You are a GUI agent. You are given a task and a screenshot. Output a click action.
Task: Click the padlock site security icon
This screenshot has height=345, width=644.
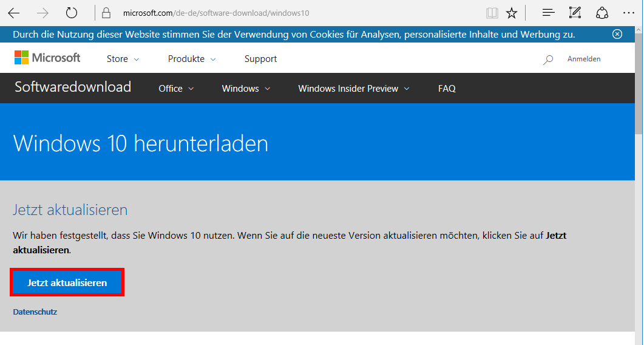point(106,13)
